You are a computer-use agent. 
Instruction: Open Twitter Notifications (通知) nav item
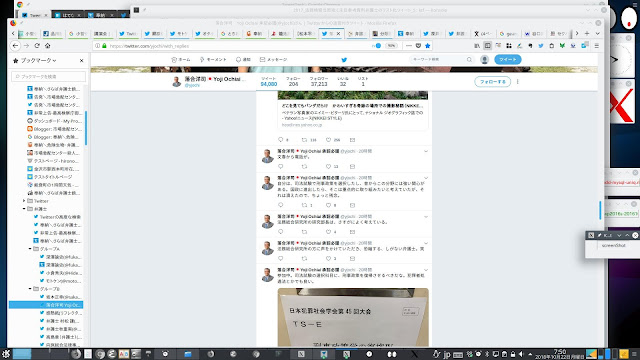pos(243,60)
